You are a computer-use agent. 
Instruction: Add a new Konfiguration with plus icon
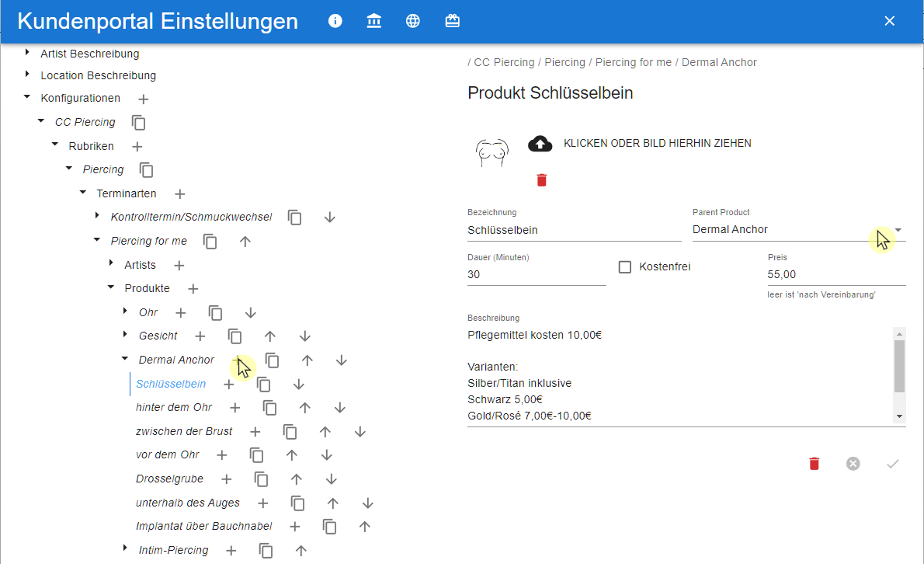pos(143,99)
